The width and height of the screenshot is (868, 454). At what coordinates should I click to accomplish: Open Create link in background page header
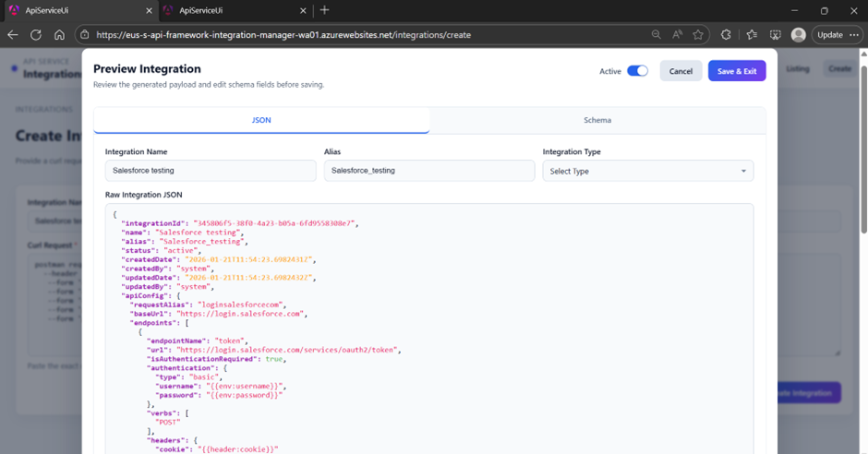839,68
